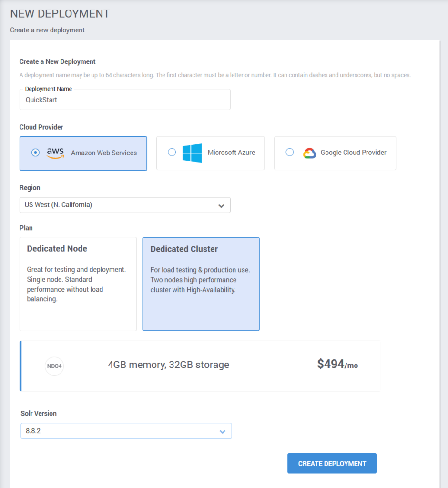This screenshot has width=448, height=488.
Task: Click the Microsoft Azure Windows logo
Action: click(192, 153)
